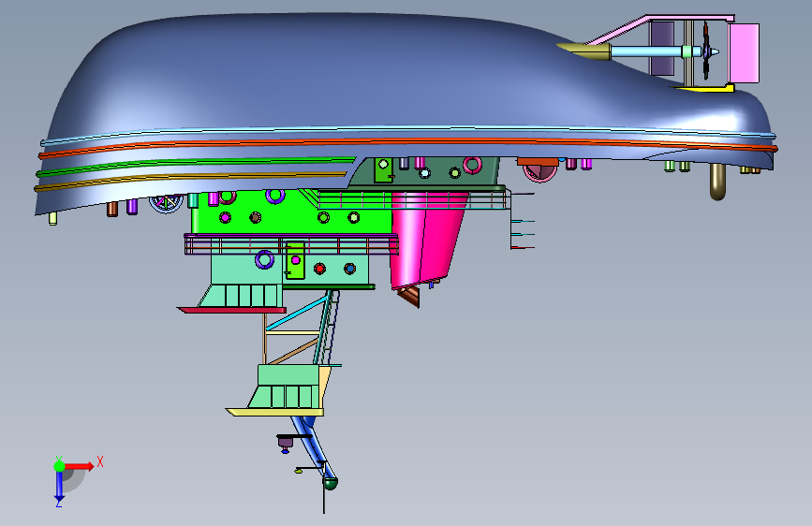This screenshot has height=526, width=812.
Task: Pick the green stripe on the hull
Action: pos(197,166)
